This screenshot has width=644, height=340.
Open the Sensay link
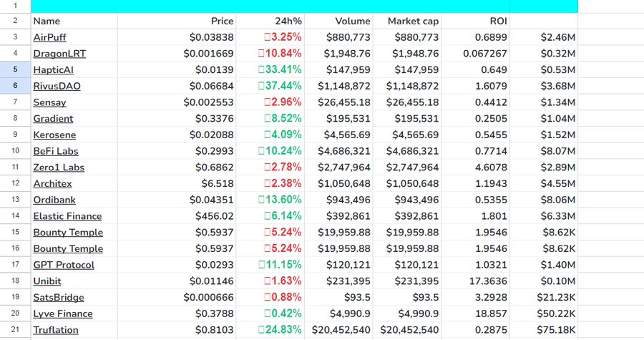(49, 102)
